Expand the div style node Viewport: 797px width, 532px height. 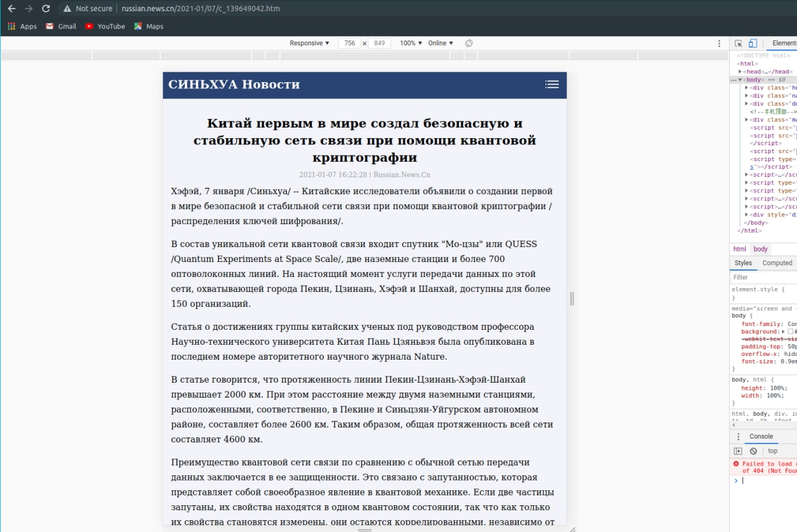(x=747, y=215)
